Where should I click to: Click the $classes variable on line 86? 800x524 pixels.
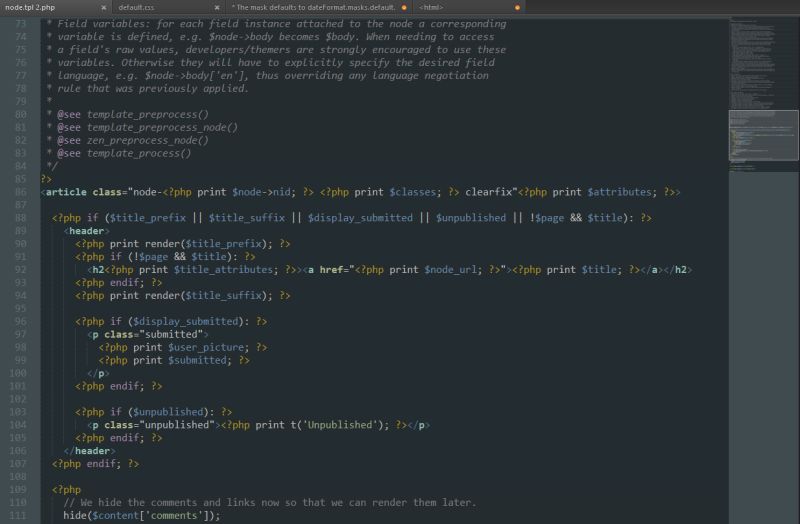coord(413,192)
